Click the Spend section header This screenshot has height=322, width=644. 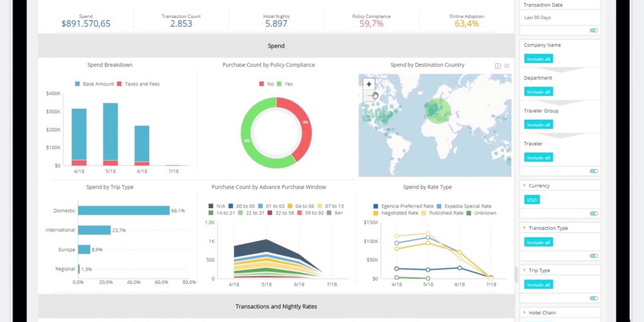pos(276,46)
